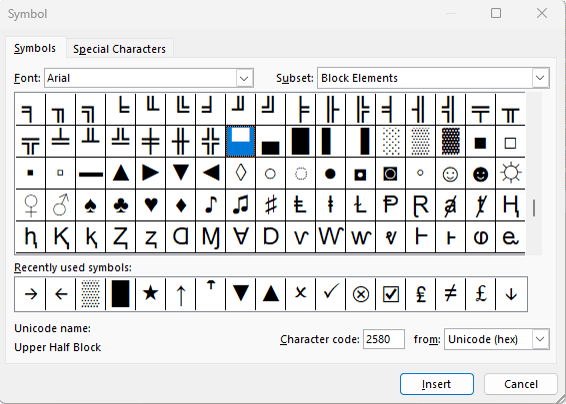Image resolution: width=566 pixels, height=404 pixels.
Task: Maximize the Symbol dialog window
Action: [496, 13]
